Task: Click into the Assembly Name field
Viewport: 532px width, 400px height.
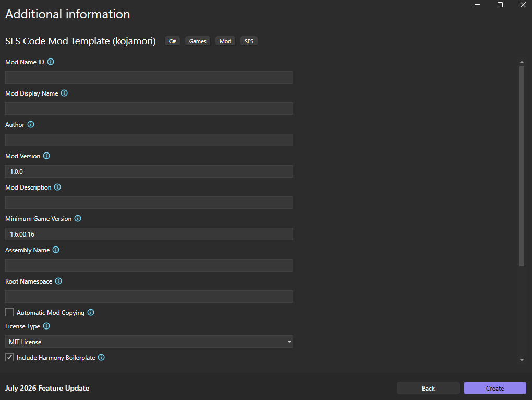Action: click(x=149, y=265)
